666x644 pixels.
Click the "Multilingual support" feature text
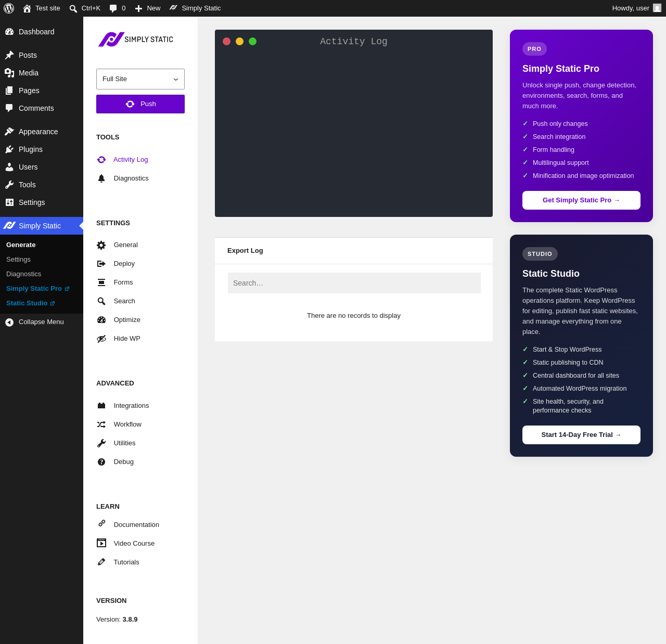[561, 163]
